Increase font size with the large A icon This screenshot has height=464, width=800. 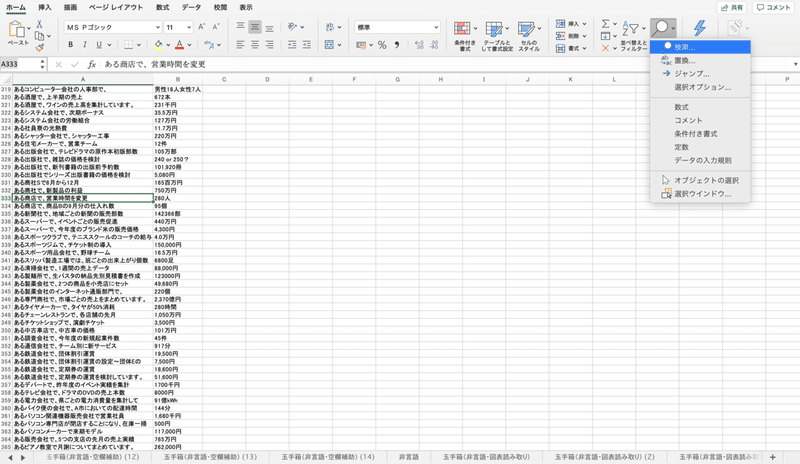tap(202, 27)
